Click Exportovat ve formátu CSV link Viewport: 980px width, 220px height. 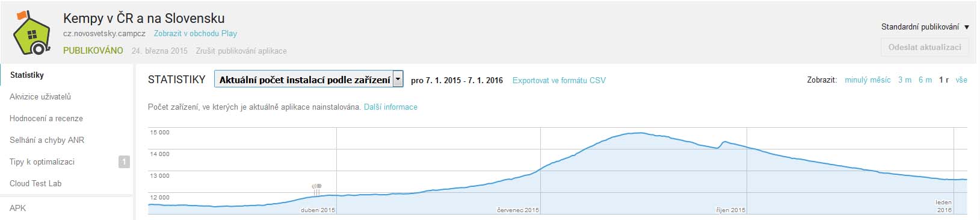pos(559,80)
